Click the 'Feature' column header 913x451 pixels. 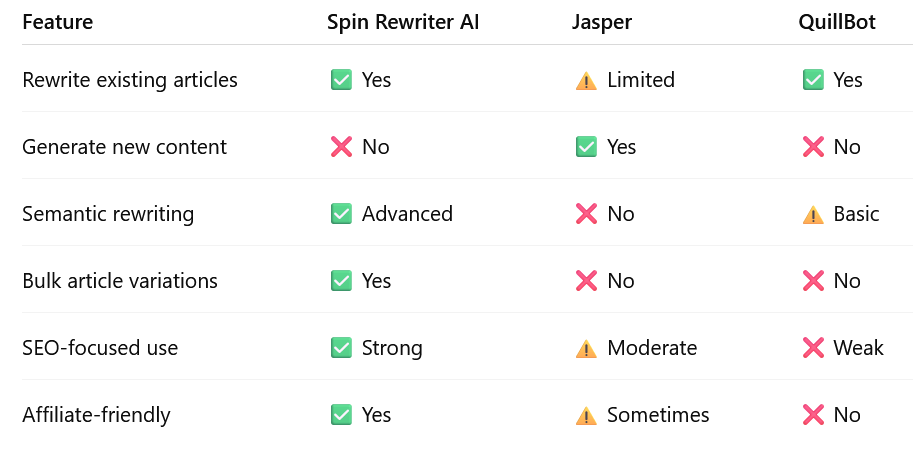coord(57,22)
